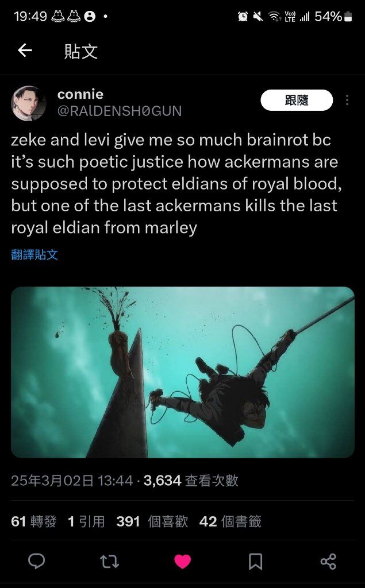The width and height of the screenshot is (365, 588).
Task: Tap the 貼文 header title
Action: 81,51
